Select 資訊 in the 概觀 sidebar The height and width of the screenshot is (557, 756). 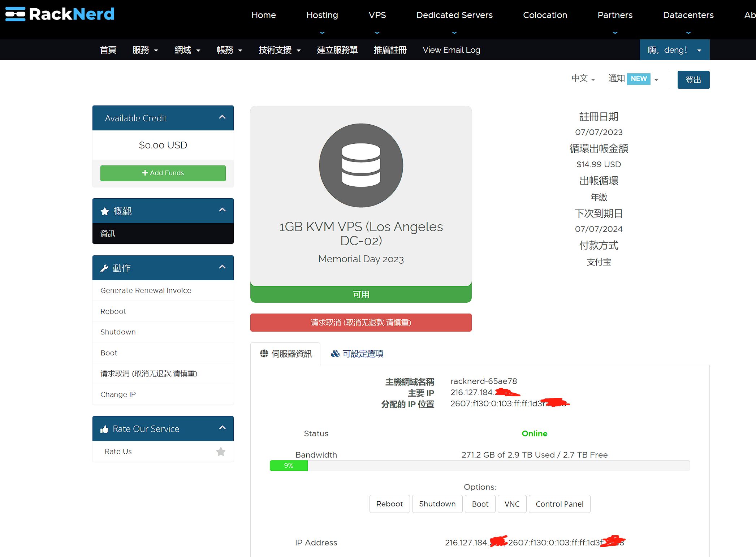163,233
